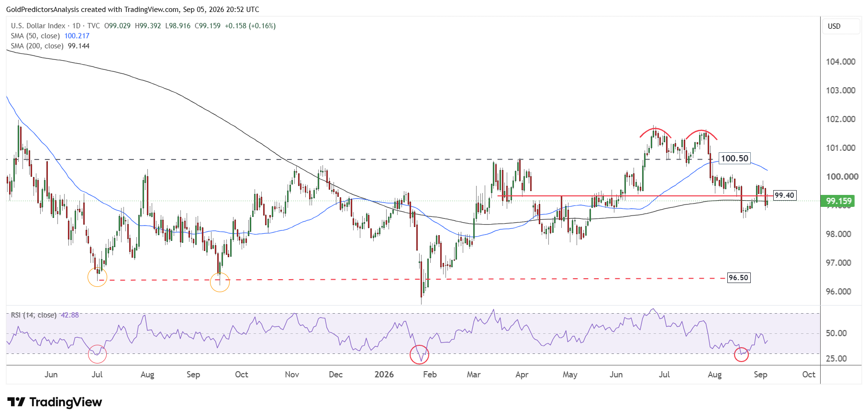Click the 103.000 price axis value
868x420 pixels.
pyautogui.click(x=841, y=91)
